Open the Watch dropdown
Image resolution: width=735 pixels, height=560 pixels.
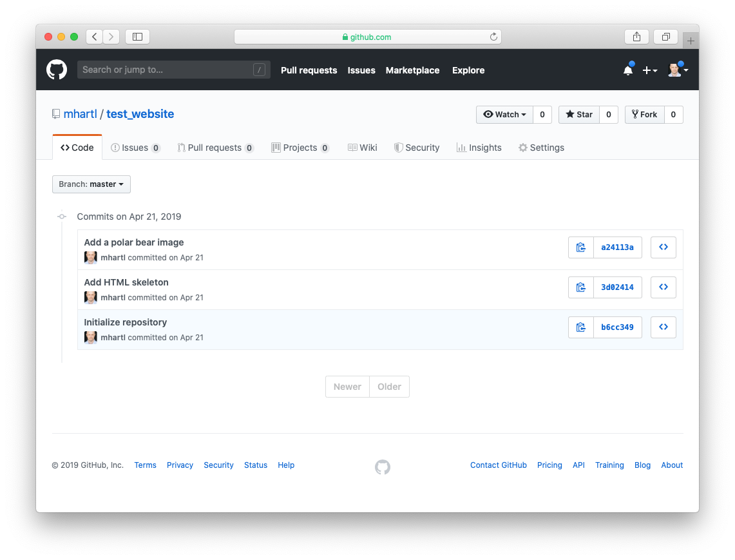pos(504,114)
